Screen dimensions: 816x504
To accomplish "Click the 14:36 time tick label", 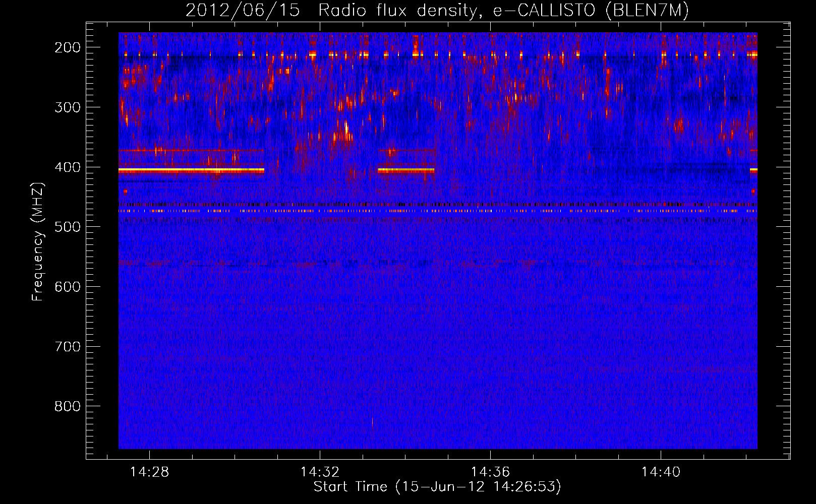I will (490, 472).
